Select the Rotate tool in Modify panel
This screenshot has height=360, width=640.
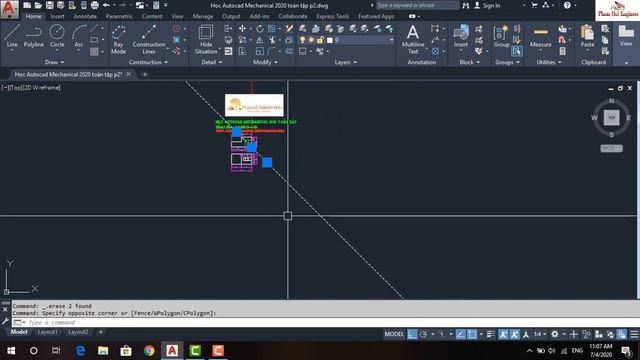click(260, 29)
